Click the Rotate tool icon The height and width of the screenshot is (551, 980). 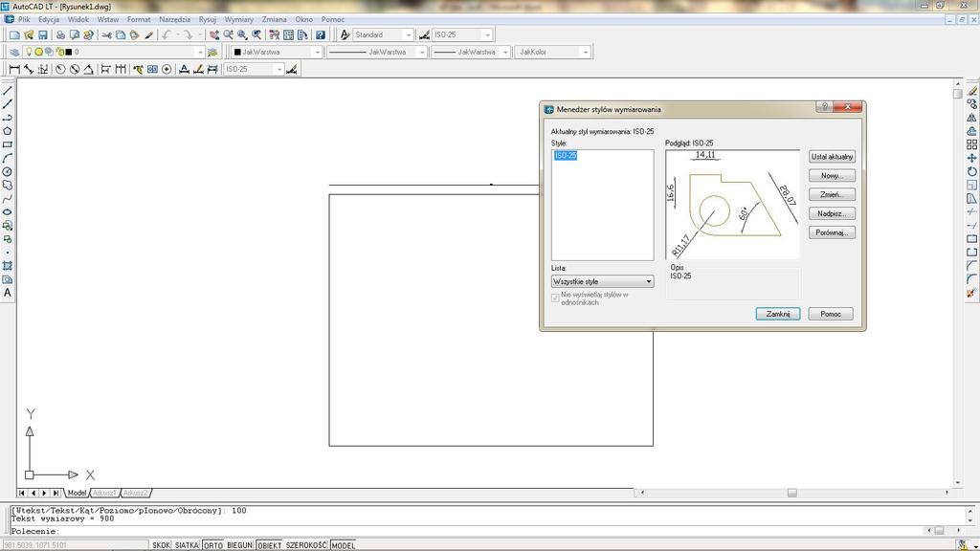[x=971, y=172]
